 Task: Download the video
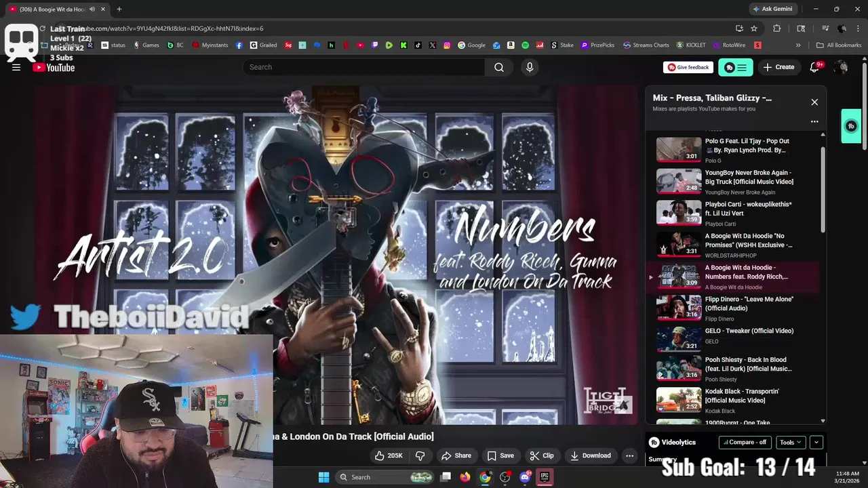point(590,455)
